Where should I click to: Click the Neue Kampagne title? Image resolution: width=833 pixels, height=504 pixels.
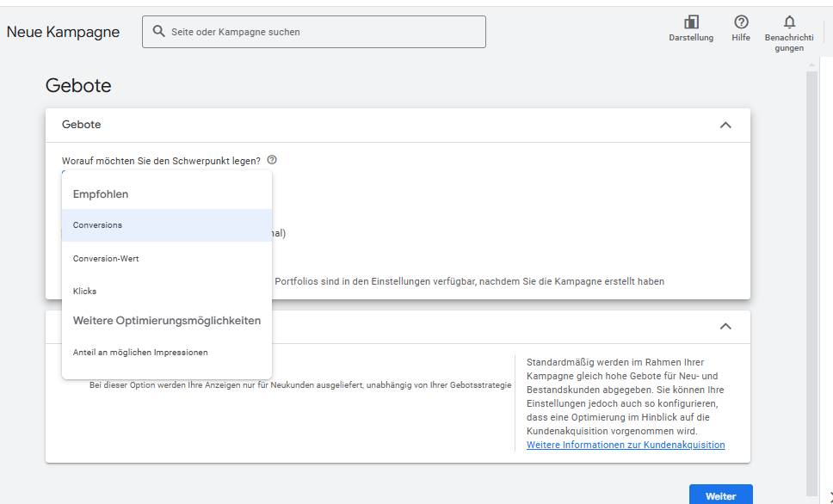point(63,32)
